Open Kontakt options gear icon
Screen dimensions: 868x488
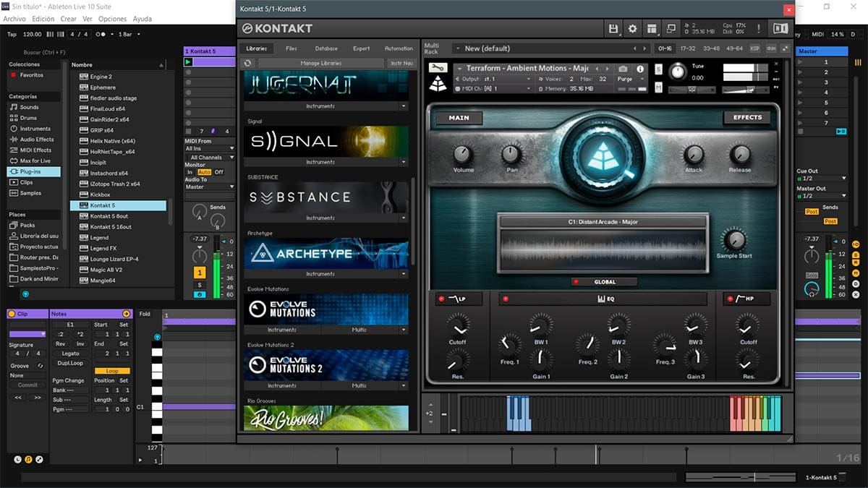[633, 28]
